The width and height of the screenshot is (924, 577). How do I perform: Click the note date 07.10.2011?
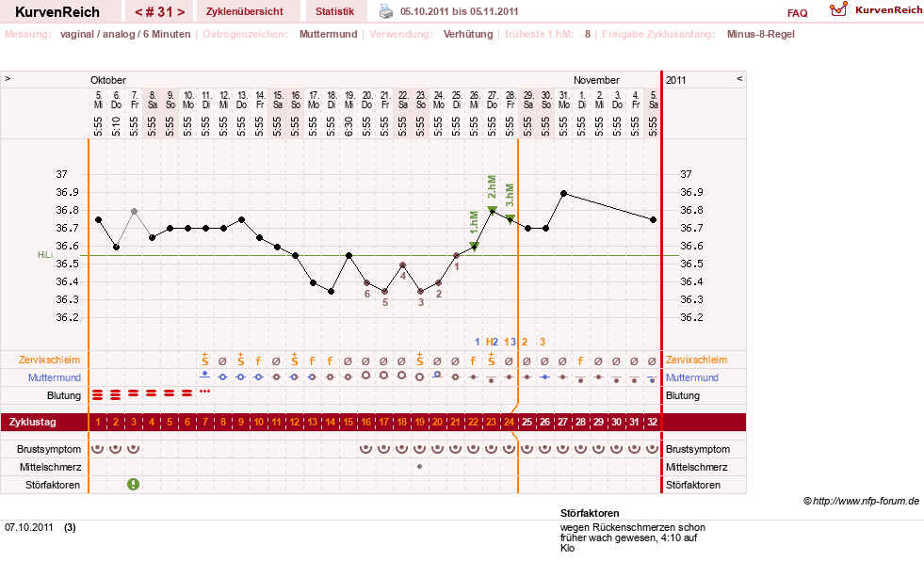[29, 527]
